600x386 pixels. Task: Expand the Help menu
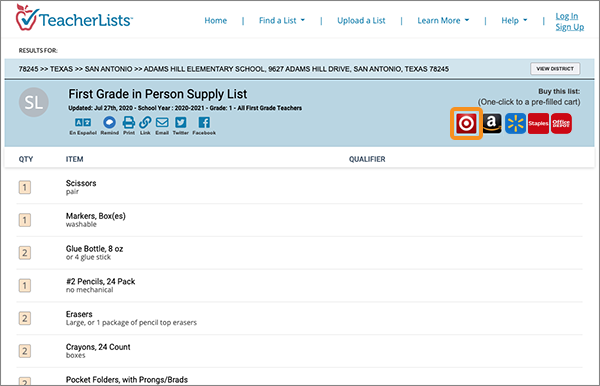(514, 20)
